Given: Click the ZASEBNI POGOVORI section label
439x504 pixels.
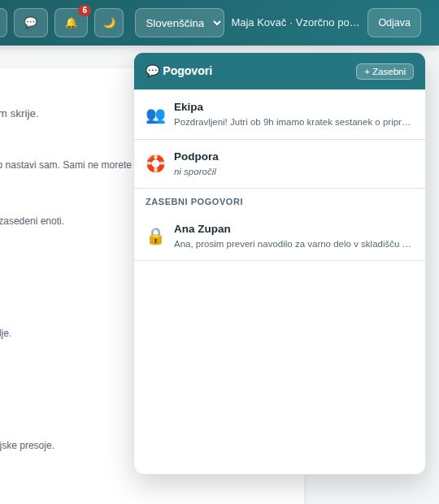Looking at the screenshot, I should [194, 202].
